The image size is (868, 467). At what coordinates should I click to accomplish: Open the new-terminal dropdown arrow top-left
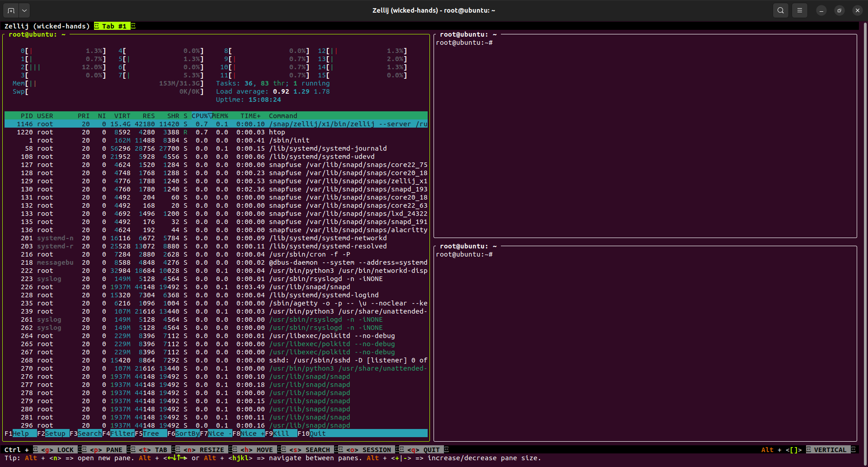[24, 10]
